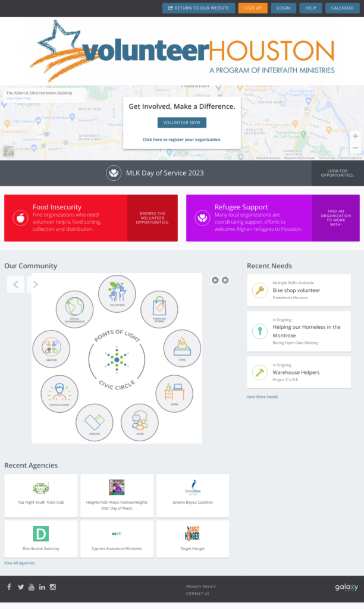Click the heart-hands icon in Refugee Support
364x609 pixels.
click(202, 218)
